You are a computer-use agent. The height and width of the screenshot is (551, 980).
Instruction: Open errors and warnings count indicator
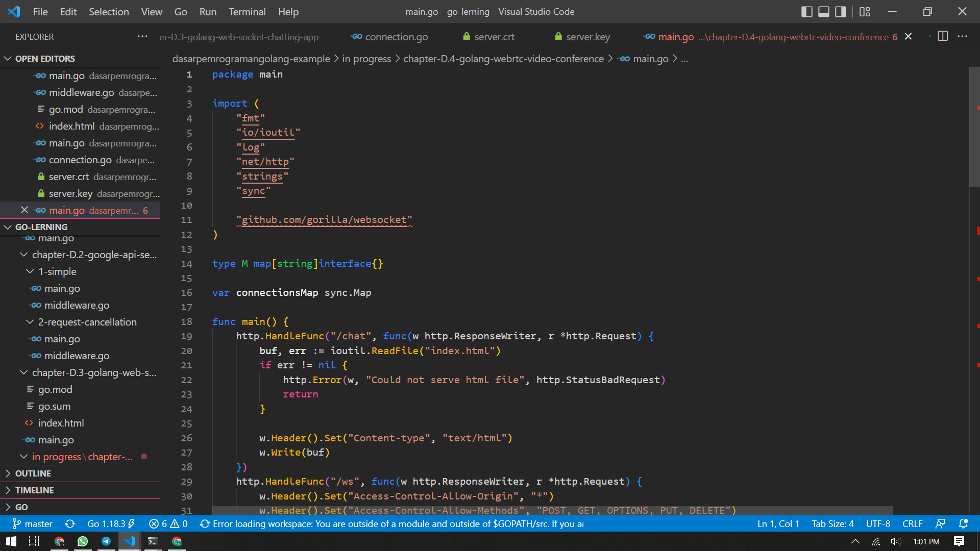168,524
